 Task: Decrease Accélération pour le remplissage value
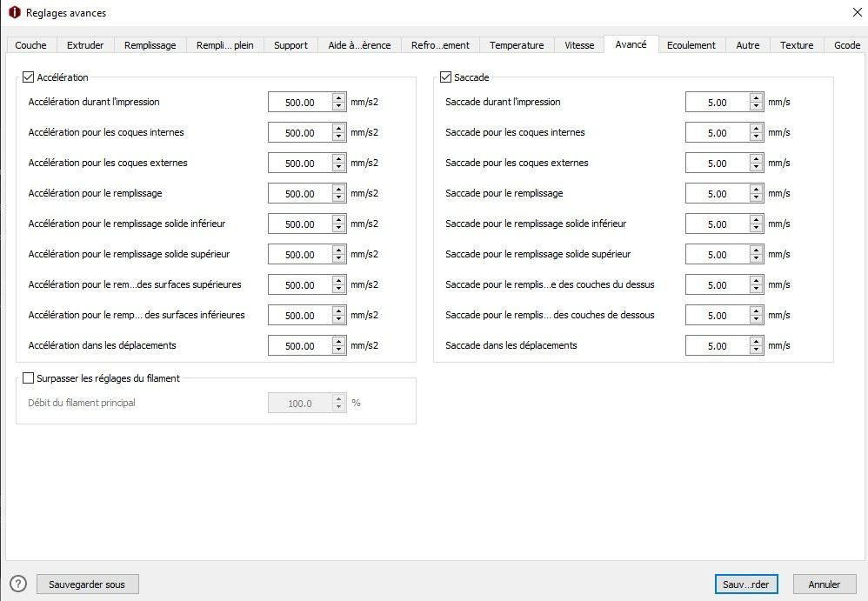click(x=339, y=198)
